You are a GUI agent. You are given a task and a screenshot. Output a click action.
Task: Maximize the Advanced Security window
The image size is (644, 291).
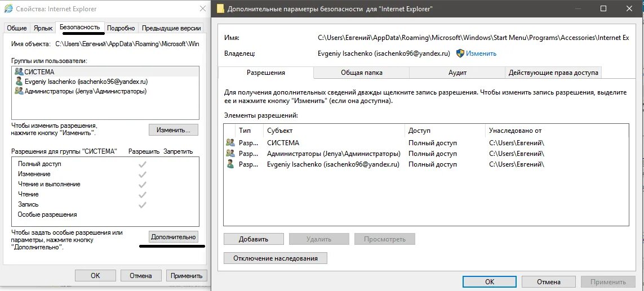603,8
